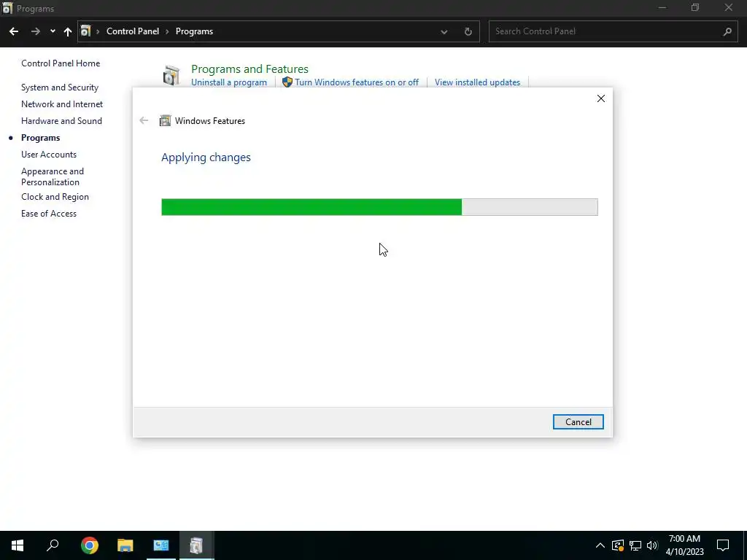Open the Action Center notifications
This screenshot has height=560, width=747.
[723, 545]
